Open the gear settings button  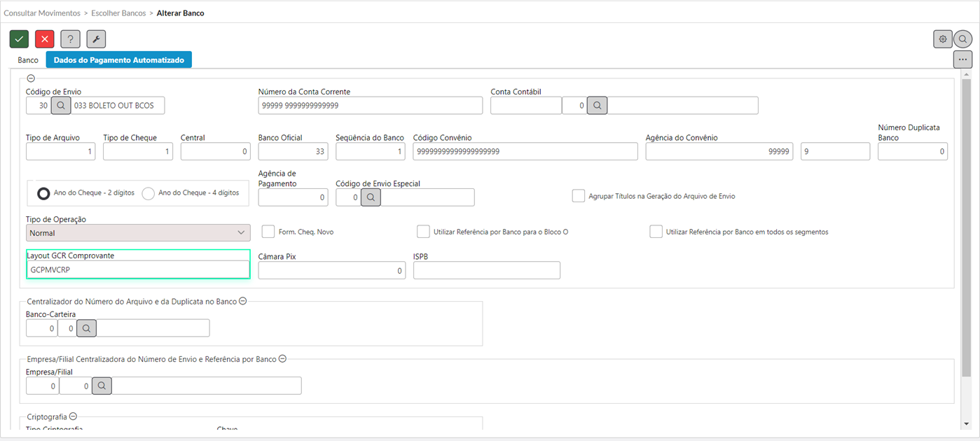point(943,39)
